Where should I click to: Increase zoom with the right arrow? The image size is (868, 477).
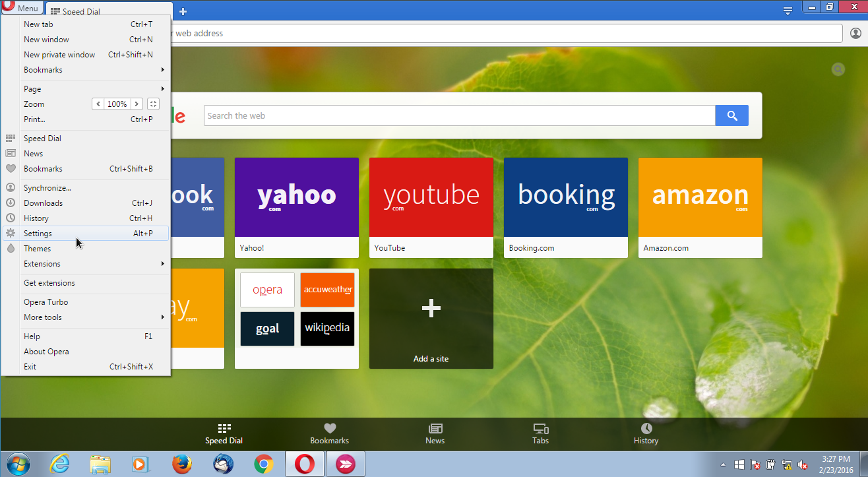(x=137, y=104)
